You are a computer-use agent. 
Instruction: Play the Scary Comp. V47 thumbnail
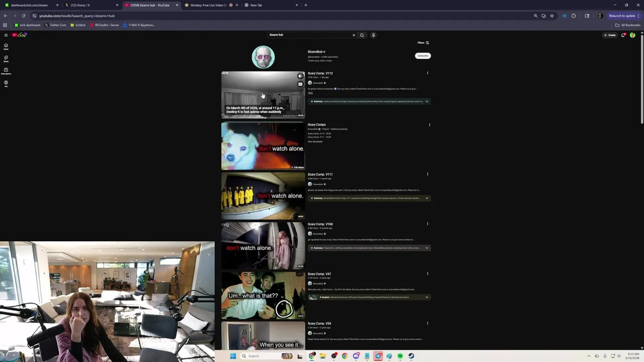click(x=263, y=296)
